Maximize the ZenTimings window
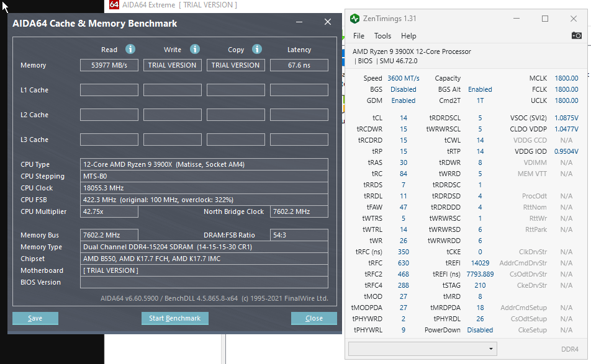 [x=545, y=19]
